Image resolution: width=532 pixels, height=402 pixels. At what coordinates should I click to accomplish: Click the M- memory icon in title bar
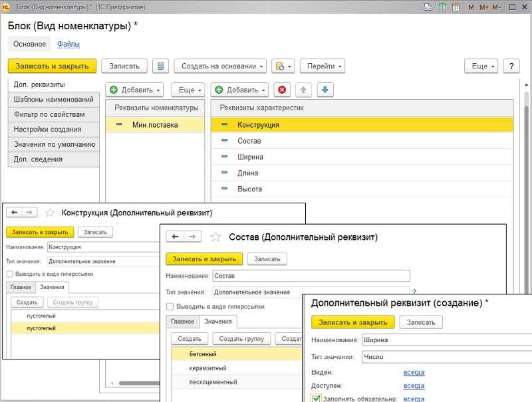pos(496,7)
